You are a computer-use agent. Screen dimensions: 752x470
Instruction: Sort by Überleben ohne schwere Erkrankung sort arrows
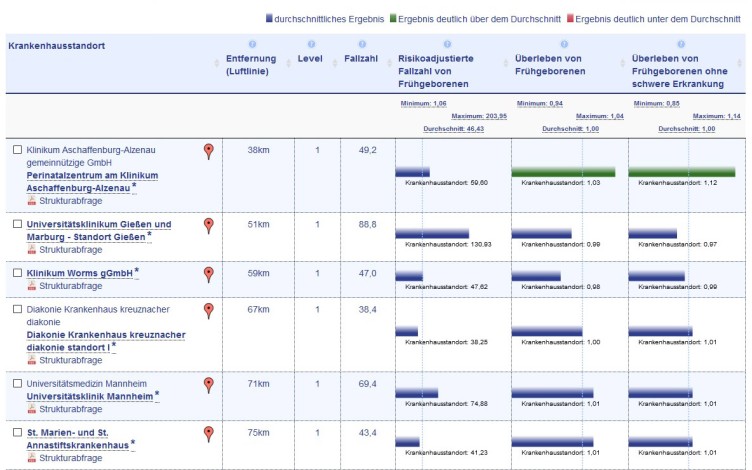[740, 63]
